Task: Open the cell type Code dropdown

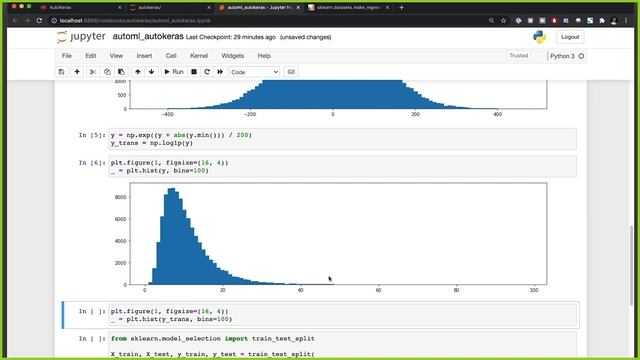Action: coord(254,72)
